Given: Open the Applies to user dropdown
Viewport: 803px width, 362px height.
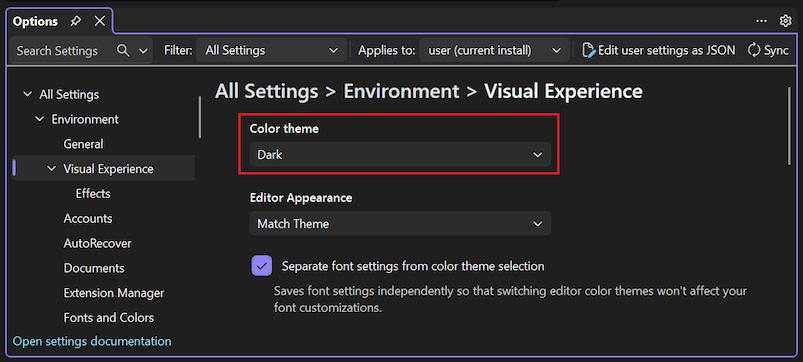Looking at the screenshot, I should pos(494,50).
